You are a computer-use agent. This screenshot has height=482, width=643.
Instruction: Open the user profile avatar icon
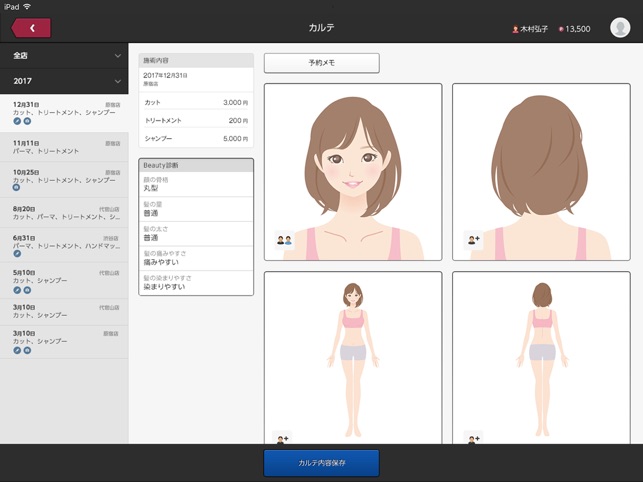(619, 28)
